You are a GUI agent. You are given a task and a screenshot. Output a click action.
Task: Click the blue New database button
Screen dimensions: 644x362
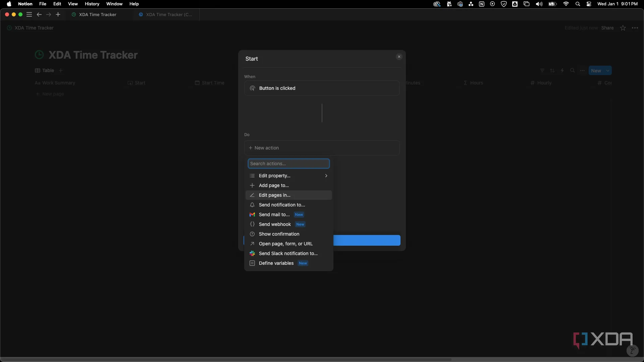tap(596, 71)
